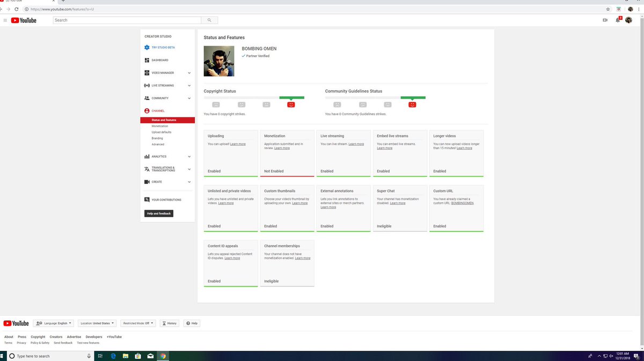This screenshot has height=361, width=644.
Task: Bookmark this page with the star icon
Action: tap(608, 9)
